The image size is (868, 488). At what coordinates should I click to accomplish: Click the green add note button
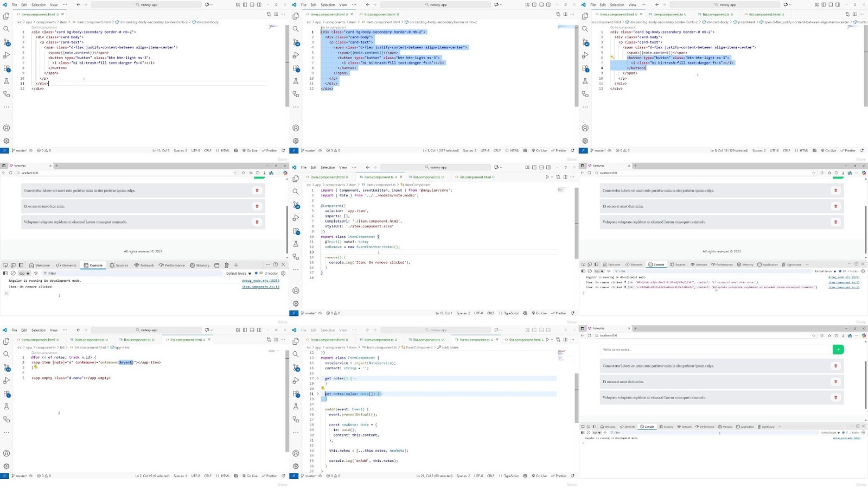(x=838, y=350)
